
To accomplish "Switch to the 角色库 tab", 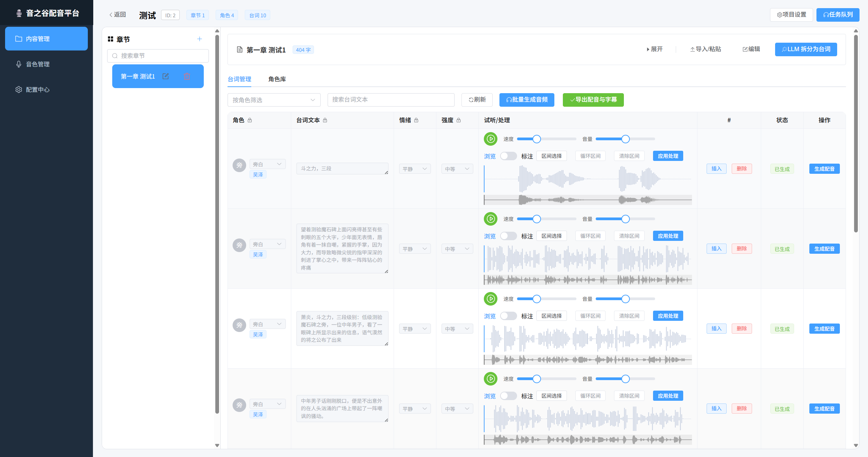I will 277,79.
